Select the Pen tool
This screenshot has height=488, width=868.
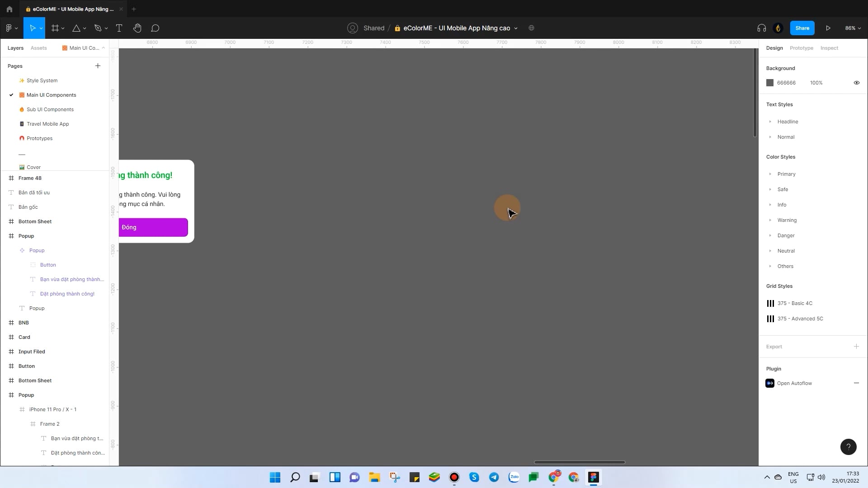pos(98,28)
